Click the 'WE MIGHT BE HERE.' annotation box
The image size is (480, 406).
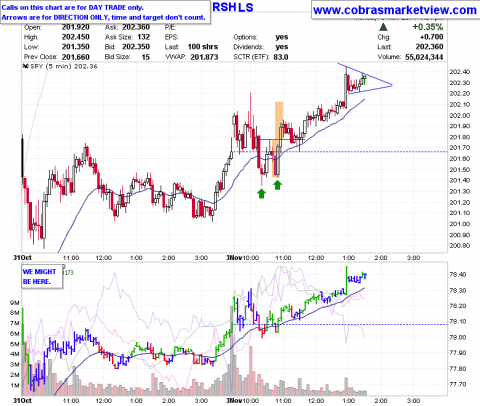tap(42, 277)
